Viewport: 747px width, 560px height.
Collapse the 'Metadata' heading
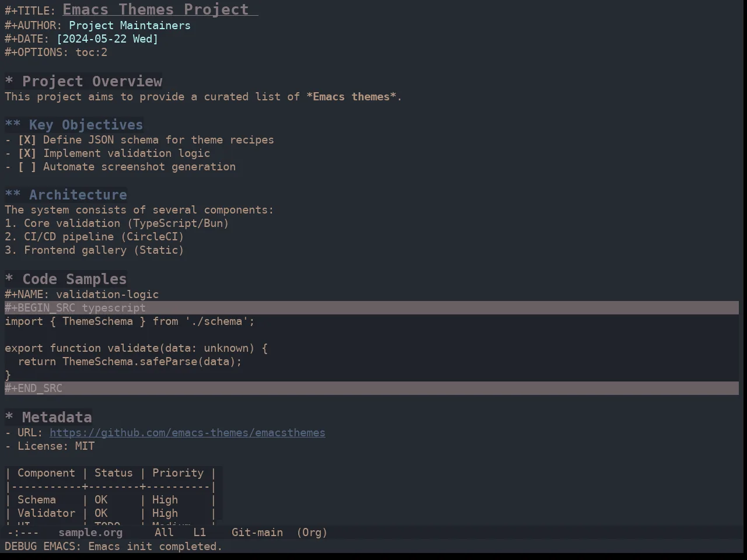pyautogui.click(x=9, y=418)
